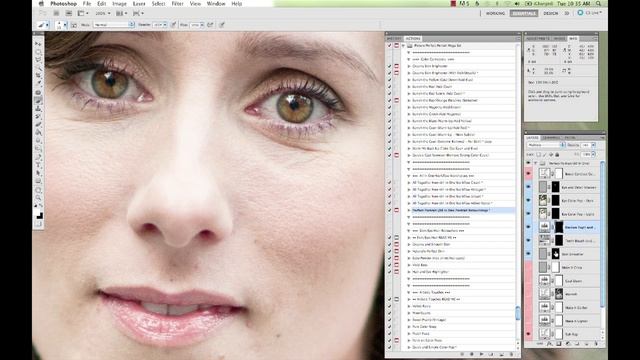Image resolution: width=640 pixels, height=360 pixels.
Task: Hide the Eye Color Pop - Dark layer
Action: click(529, 200)
